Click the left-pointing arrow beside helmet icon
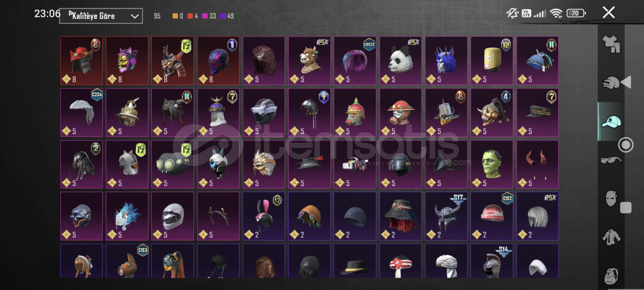The height and width of the screenshot is (290, 644). tap(626, 82)
